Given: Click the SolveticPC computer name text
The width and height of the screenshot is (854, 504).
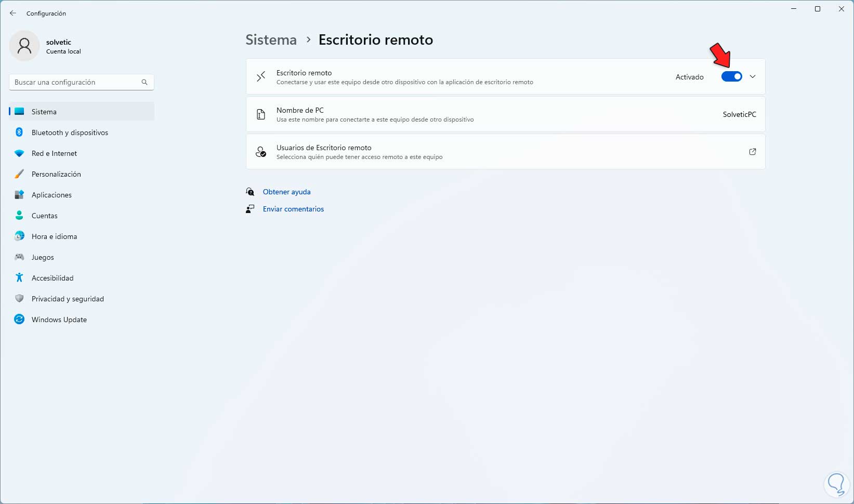Looking at the screenshot, I should point(739,114).
